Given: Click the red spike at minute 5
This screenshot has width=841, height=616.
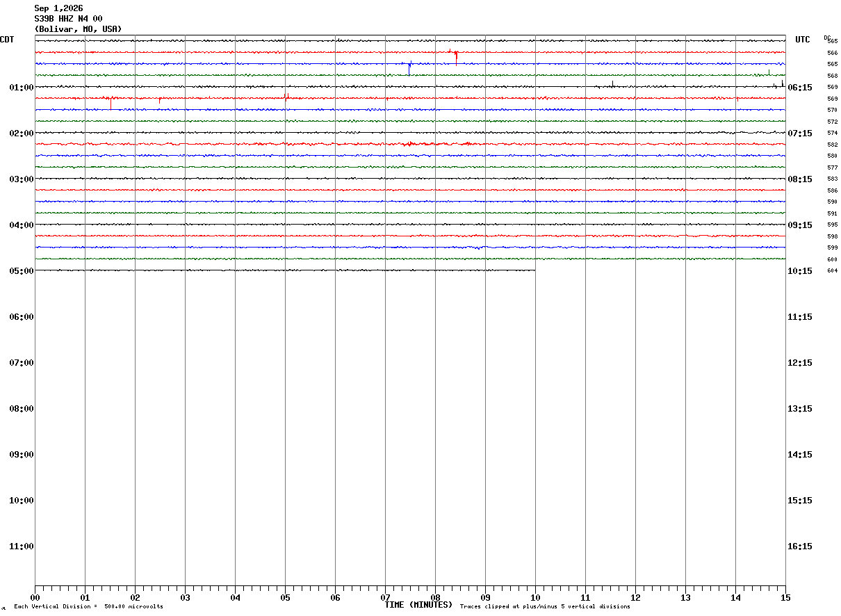Looking at the screenshot, I should click(286, 96).
